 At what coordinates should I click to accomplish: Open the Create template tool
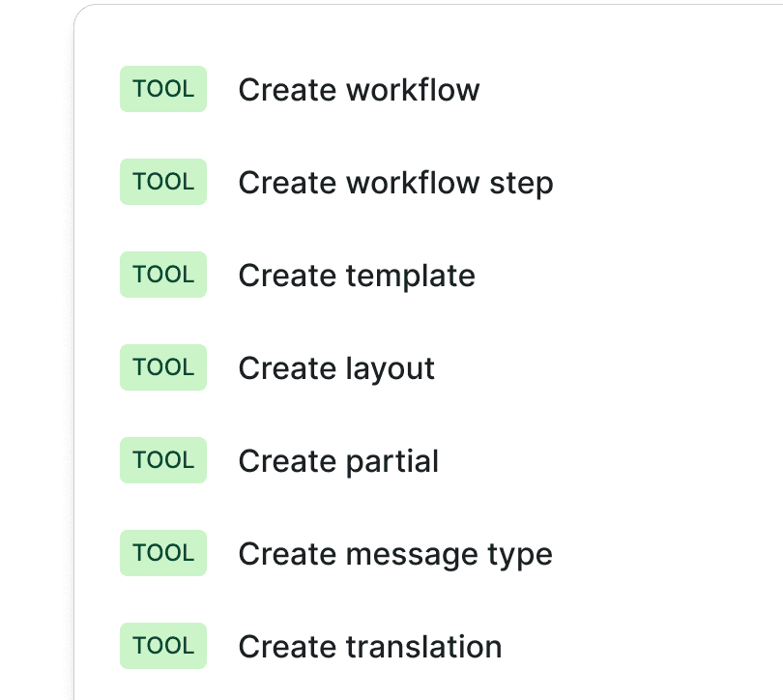pos(356,275)
